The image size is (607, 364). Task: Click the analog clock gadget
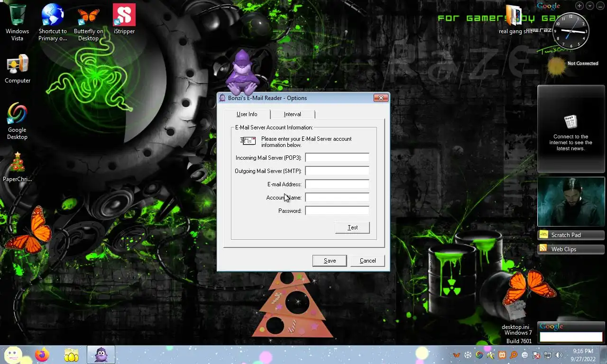pos(571,31)
